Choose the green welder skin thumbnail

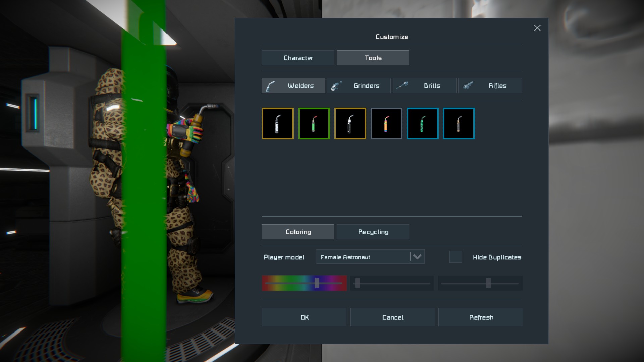tap(314, 123)
